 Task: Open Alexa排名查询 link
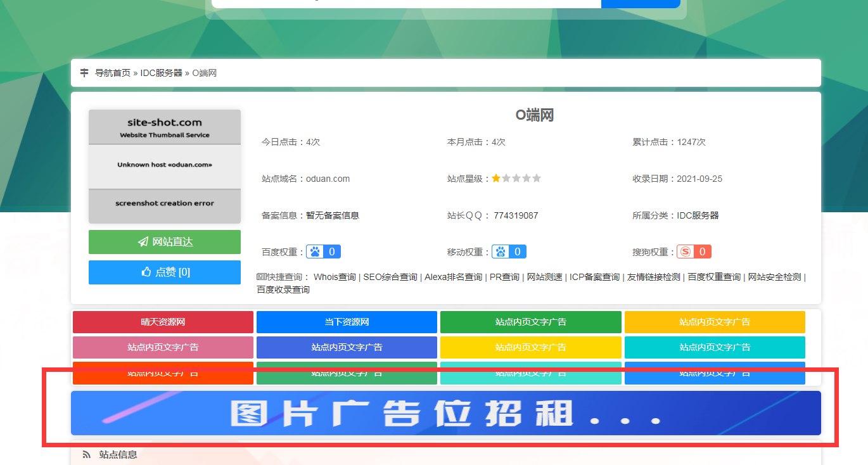[x=453, y=277]
